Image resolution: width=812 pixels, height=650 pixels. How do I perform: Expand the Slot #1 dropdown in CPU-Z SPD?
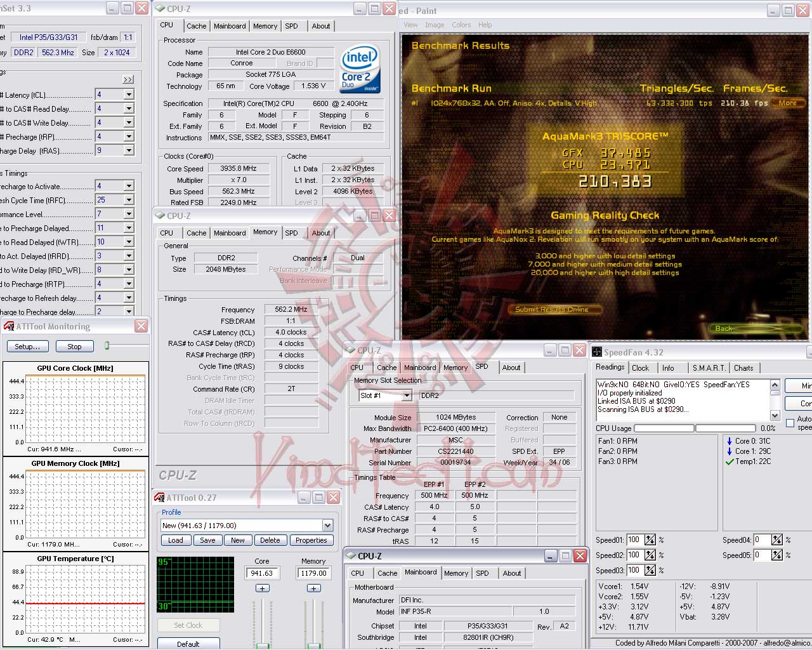pyautogui.click(x=407, y=395)
